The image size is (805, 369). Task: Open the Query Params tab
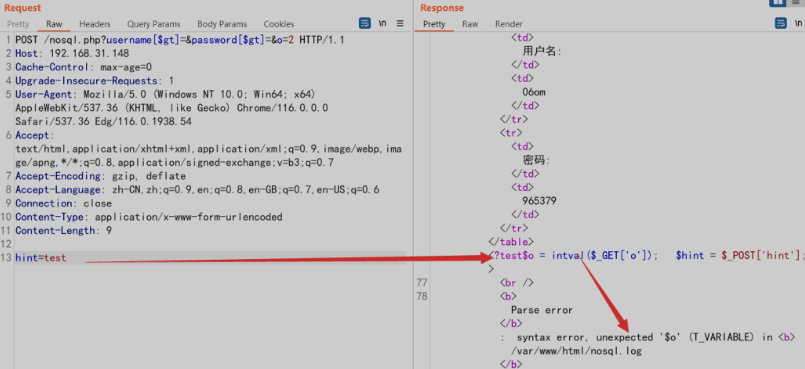click(154, 24)
